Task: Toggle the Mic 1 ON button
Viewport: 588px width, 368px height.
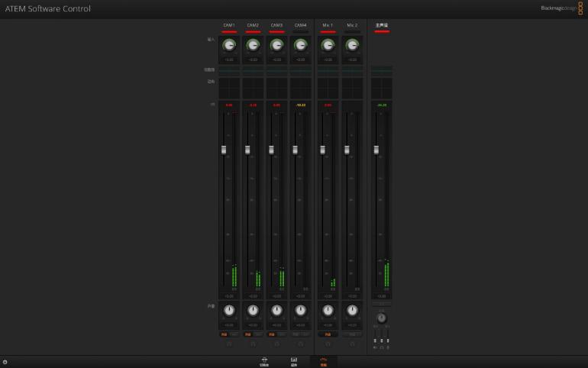Action: [x=328, y=334]
